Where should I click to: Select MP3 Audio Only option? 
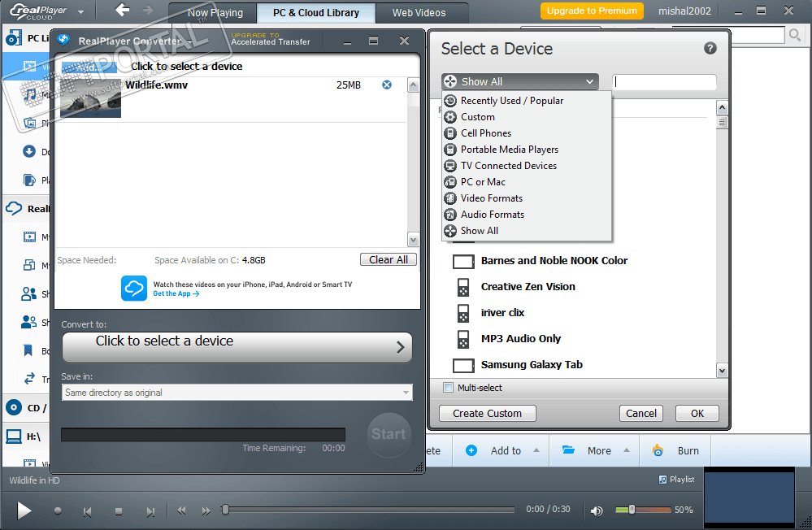520,338
